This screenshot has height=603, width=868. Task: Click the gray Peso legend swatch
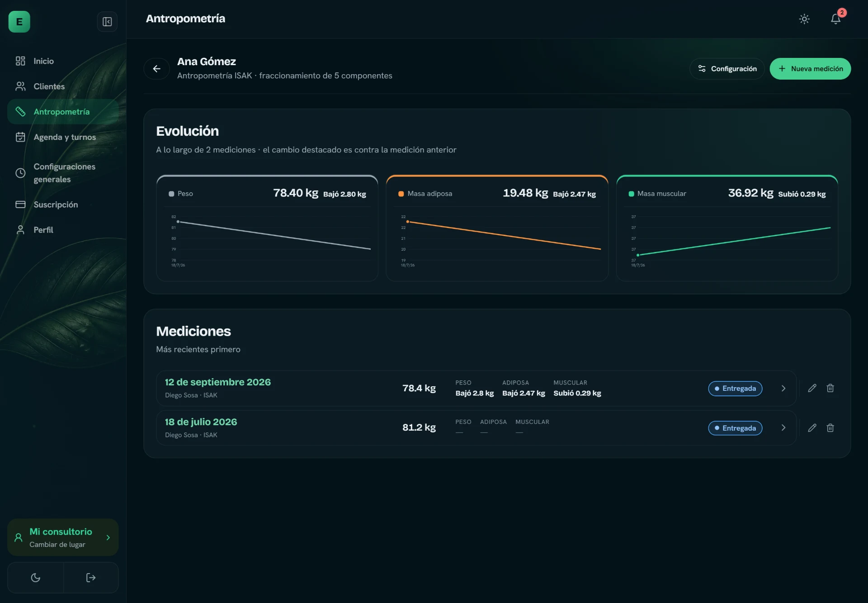coord(171,194)
